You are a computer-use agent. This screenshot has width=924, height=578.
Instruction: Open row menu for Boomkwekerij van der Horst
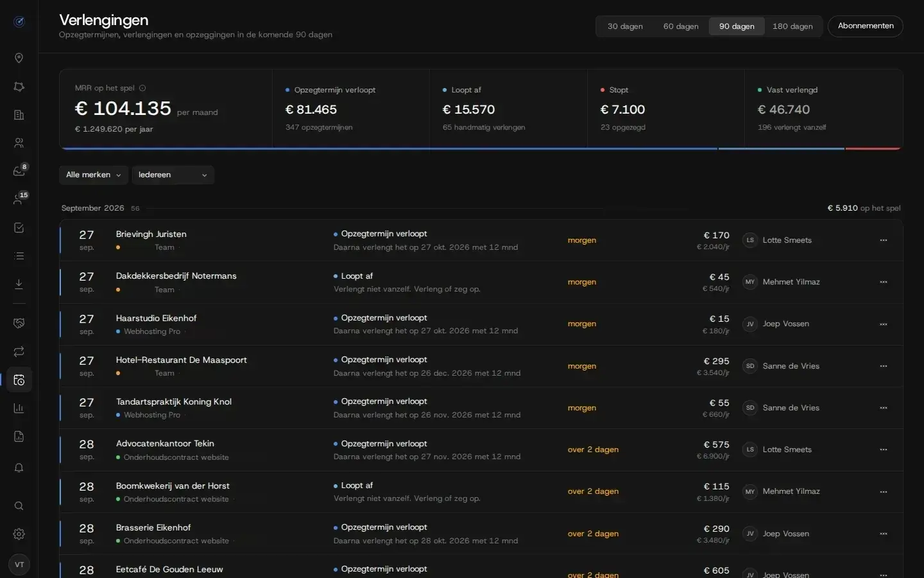tap(884, 492)
